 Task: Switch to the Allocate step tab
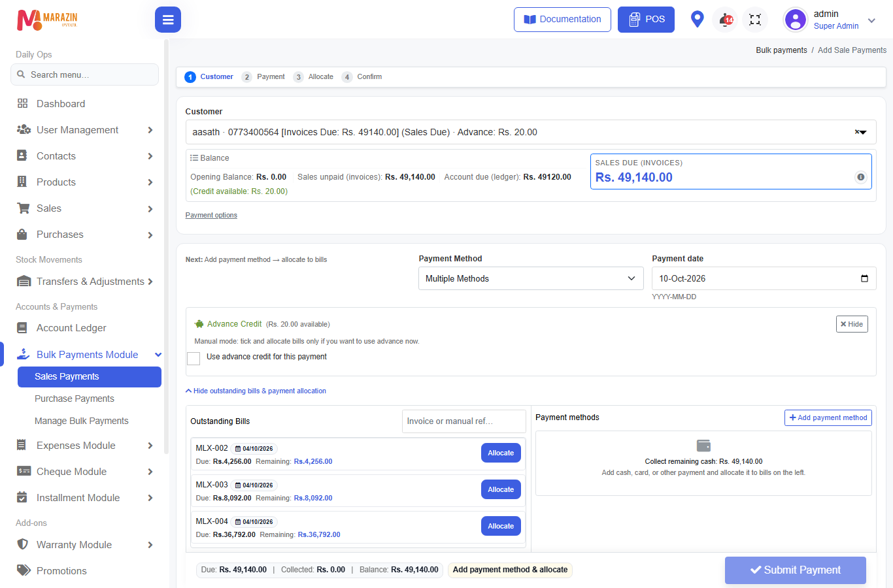(x=313, y=77)
